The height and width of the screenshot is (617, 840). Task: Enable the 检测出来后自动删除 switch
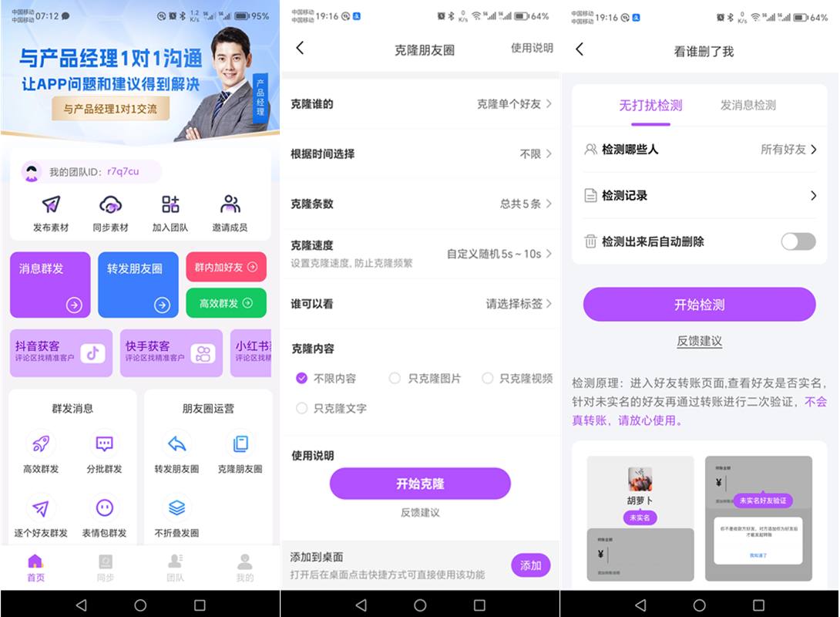[x=798, y=241]
